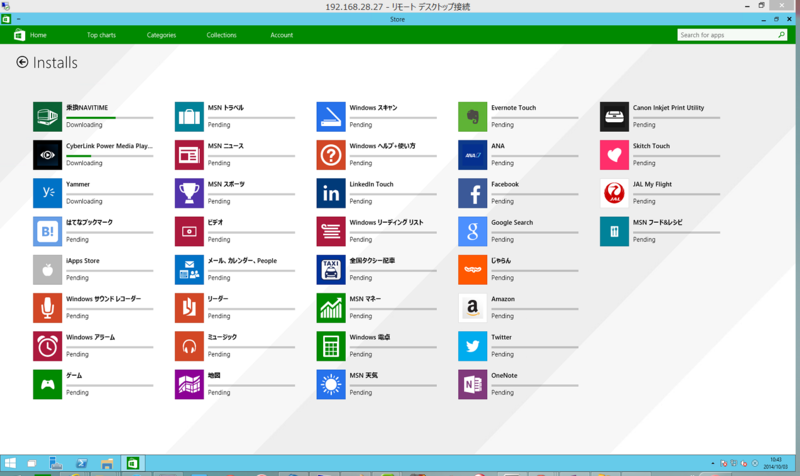Open the MSN マネー chart icon
The width and height of the screenshot is (800, 476).
coord(331,308)
